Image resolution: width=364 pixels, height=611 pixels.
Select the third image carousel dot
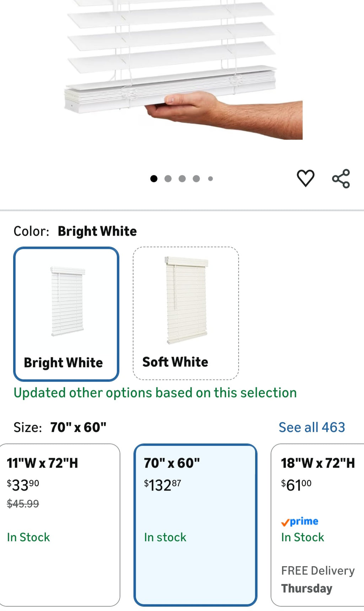[x=182, y=178]
